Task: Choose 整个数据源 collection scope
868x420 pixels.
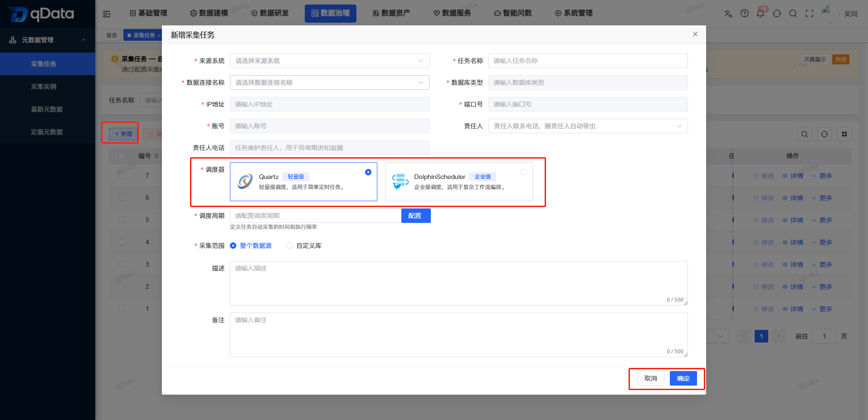Action: 251,246
